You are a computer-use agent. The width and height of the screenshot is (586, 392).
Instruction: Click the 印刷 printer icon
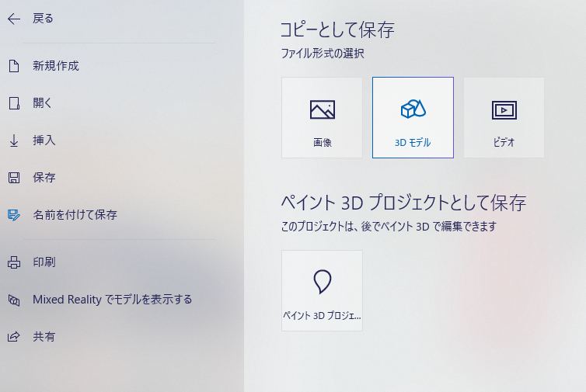(x=14, y=262)
